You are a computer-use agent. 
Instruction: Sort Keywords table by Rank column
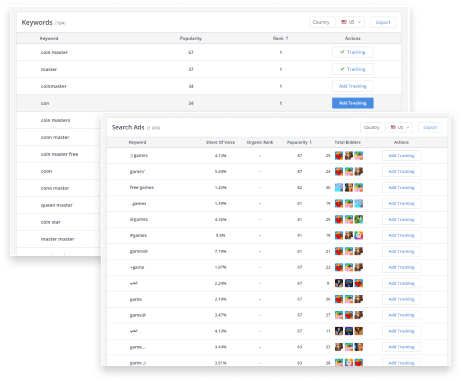point(280,39)
